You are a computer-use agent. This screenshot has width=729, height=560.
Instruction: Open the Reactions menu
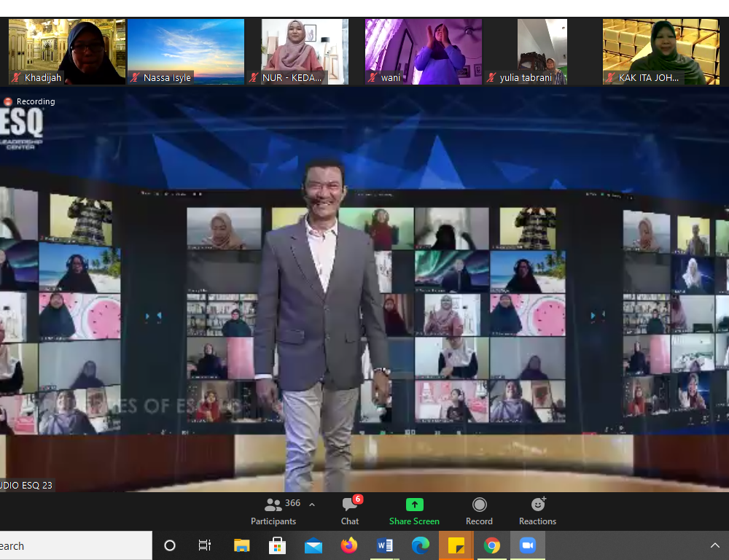(x=537, y=510)
